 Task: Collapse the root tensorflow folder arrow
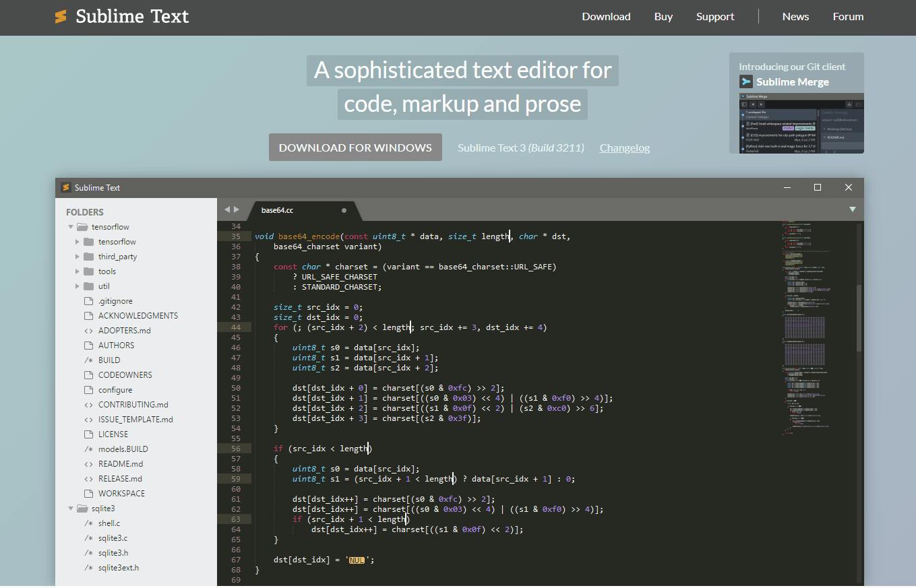[x=71, y=227]
